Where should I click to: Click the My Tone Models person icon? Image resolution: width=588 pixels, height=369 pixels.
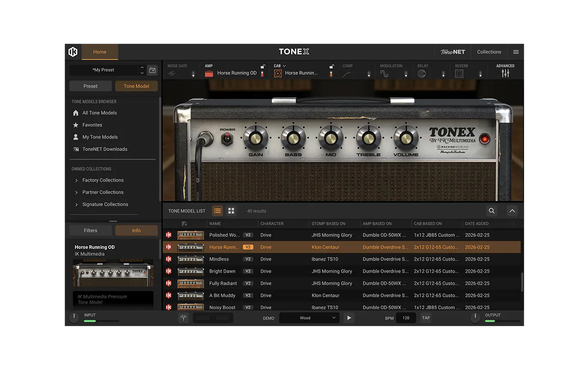76,137
